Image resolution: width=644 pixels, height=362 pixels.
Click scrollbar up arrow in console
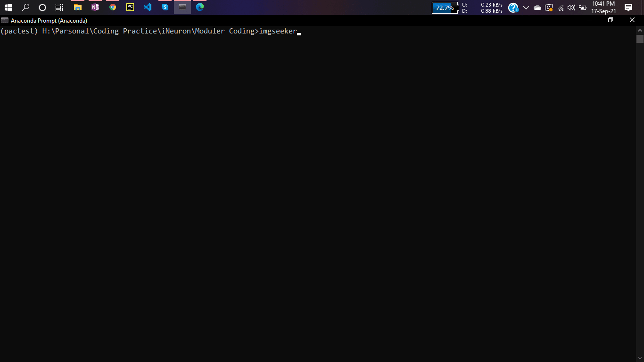click(640, 30)
